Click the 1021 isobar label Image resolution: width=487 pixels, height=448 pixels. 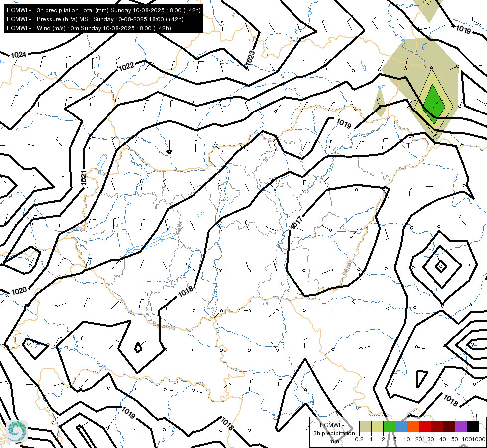click(x=84, y=179)
